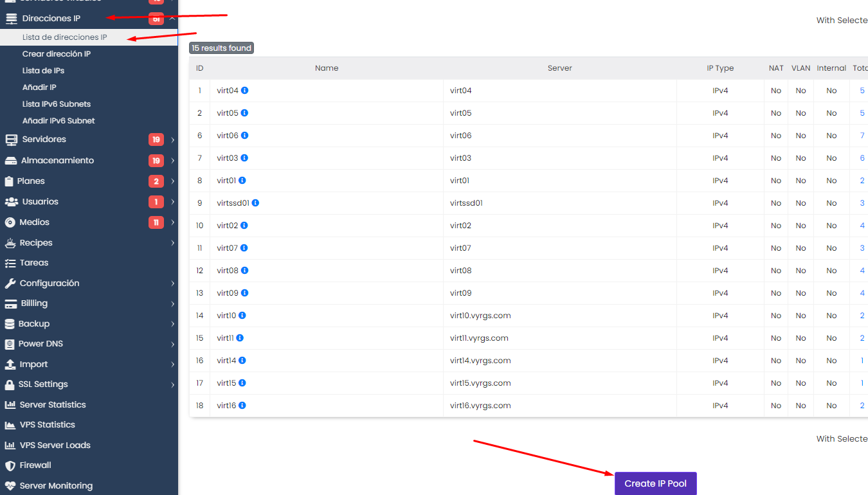
Task: Click the info icon next to virt04
Action: click(245, 91)
